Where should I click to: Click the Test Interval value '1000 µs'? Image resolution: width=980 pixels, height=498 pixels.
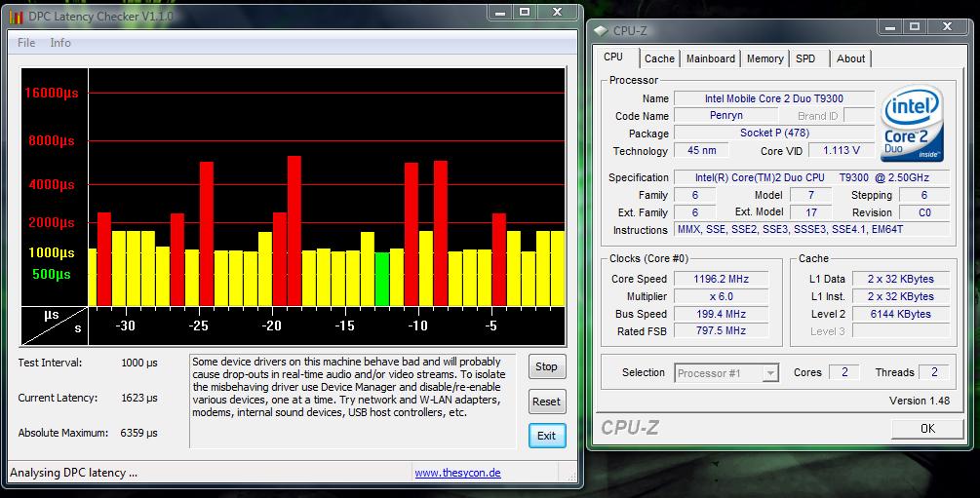click(x=138, y=363)
